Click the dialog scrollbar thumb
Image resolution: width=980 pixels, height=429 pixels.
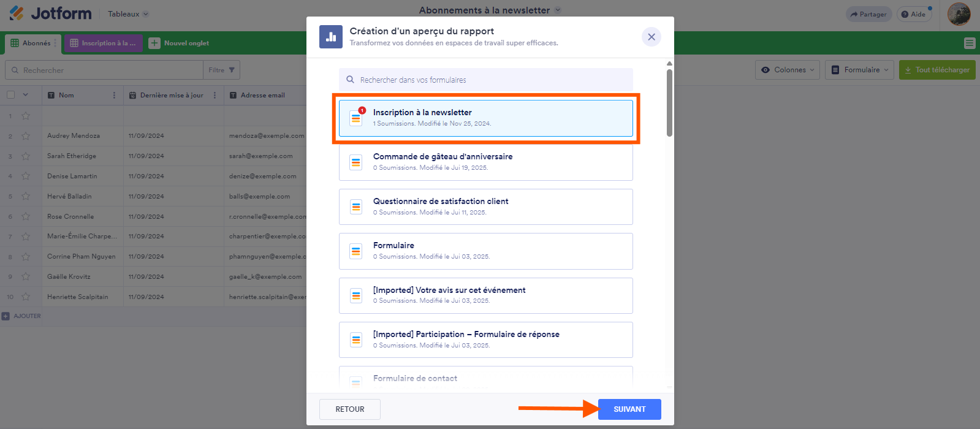(x=669, y=102)
